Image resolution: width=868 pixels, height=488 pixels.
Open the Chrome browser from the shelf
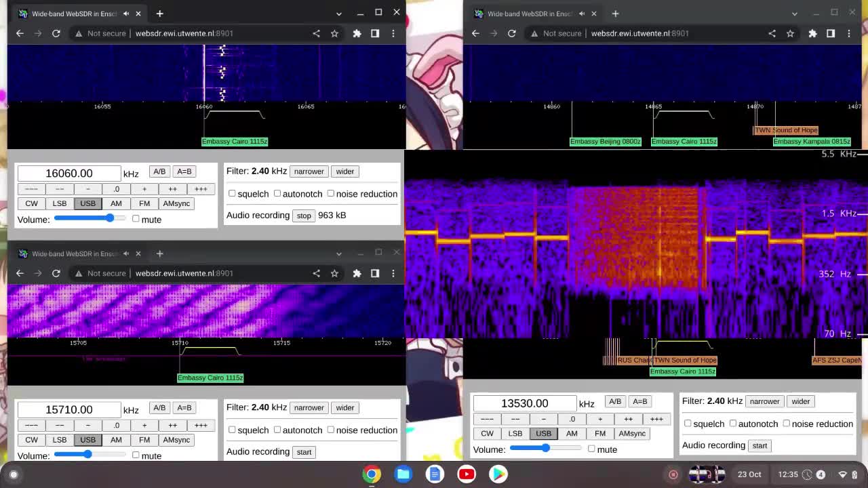(372, 474)
